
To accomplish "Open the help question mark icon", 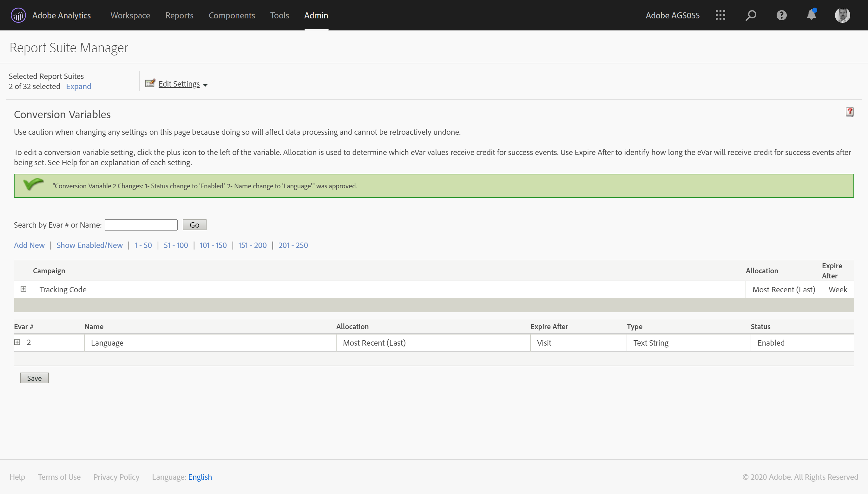I will coord(781,15).
